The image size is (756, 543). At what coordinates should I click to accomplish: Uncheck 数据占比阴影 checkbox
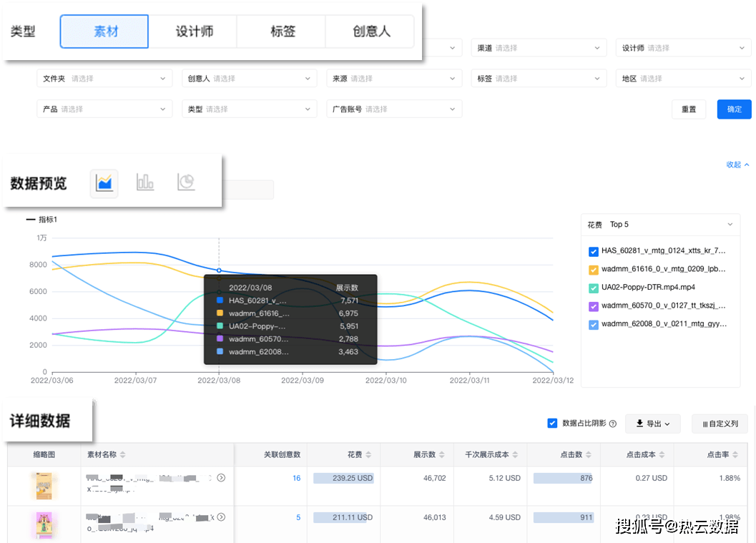pyautogui.click(x=552, y=423)
